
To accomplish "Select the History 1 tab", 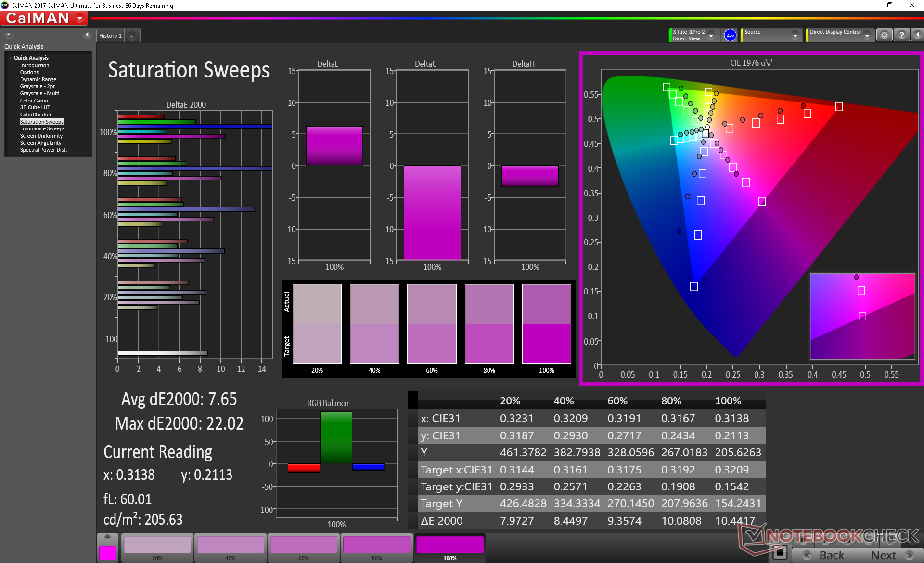I will coord(110,36).
